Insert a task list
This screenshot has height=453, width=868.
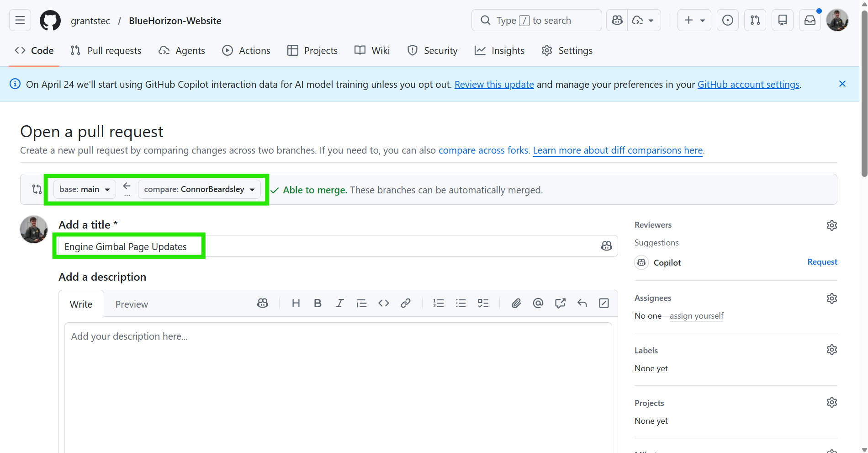click(x=483, y=303)
